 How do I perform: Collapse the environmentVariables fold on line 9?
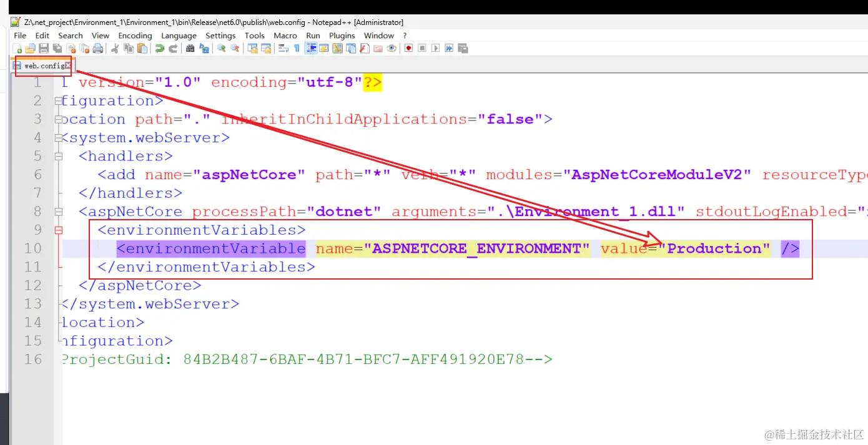coord(58,230)
